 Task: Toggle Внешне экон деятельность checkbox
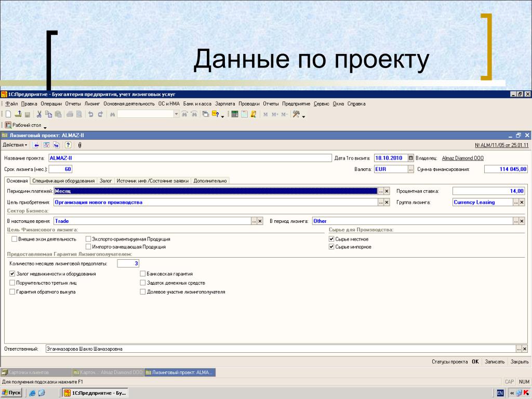point(14,239)
